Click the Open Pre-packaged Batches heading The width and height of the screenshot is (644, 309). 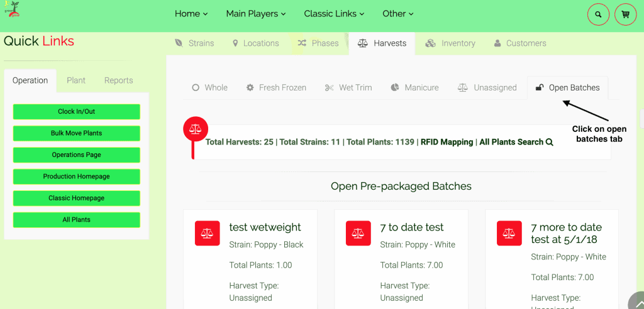click(401, 187)
